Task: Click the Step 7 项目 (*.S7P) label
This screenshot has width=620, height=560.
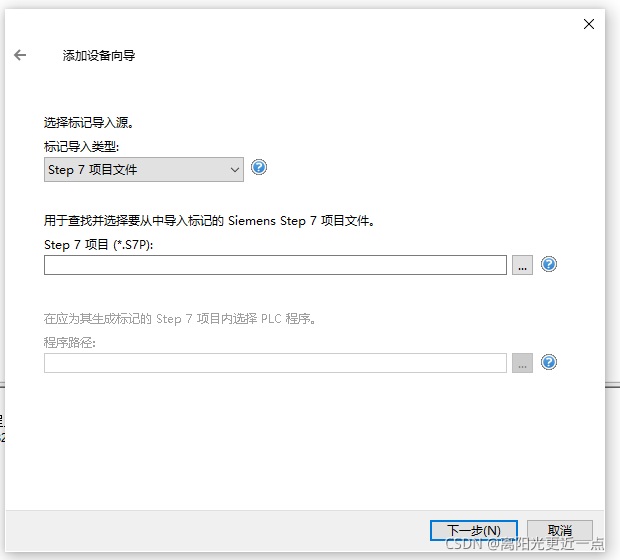Action: (98, 245)
